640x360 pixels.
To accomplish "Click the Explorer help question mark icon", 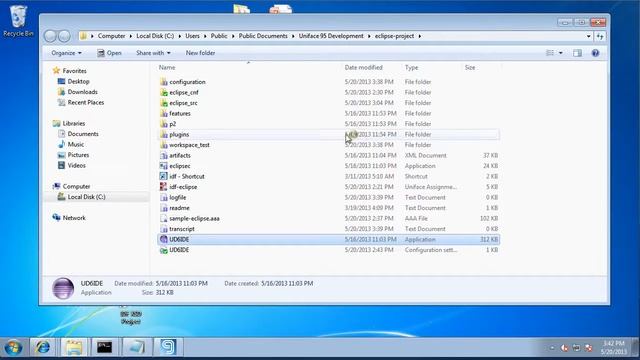I will (595, 53).
